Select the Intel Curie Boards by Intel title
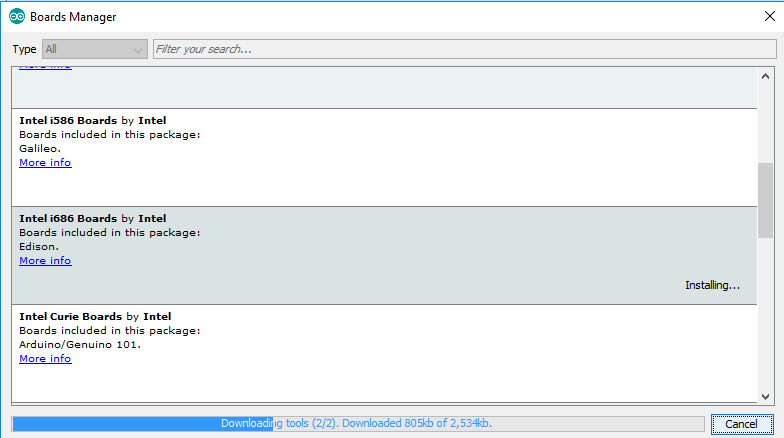Viewport: 784px width, 438px height. [x=95, y=316]
